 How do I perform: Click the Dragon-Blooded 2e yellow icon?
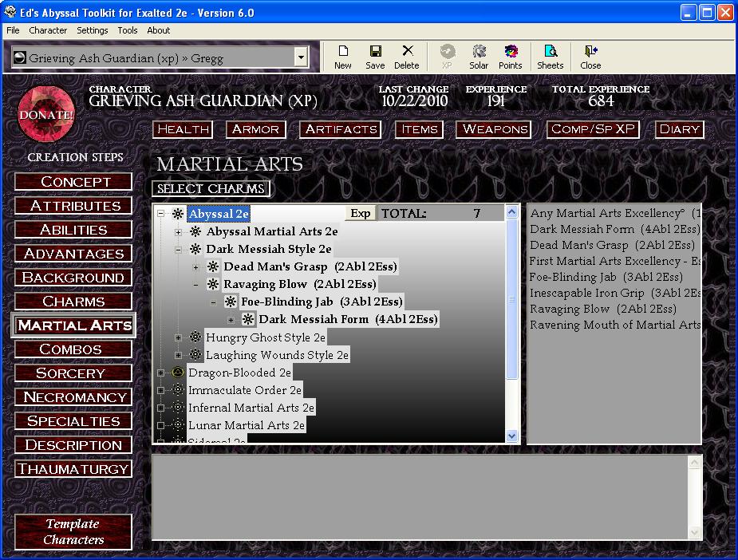pos(177,373)
